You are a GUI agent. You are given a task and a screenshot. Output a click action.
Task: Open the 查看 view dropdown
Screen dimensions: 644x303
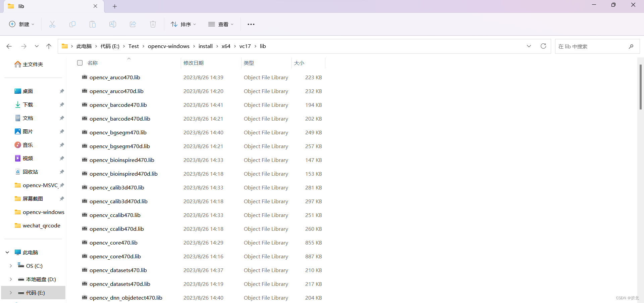221,24
